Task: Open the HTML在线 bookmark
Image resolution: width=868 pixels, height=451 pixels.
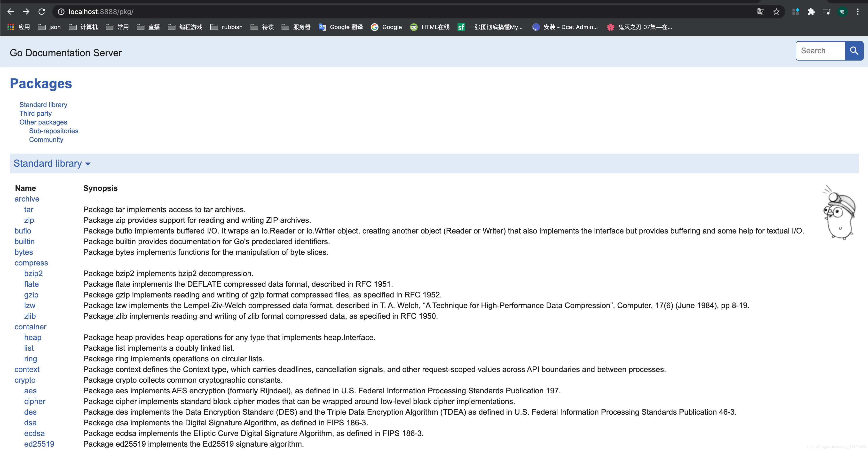Action: coord(430,27)
